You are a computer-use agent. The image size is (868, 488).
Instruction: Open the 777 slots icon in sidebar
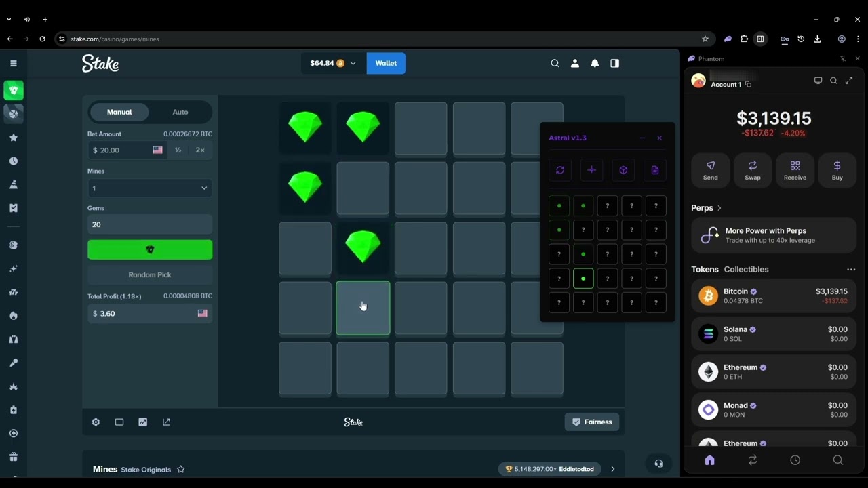pos(14,292)
